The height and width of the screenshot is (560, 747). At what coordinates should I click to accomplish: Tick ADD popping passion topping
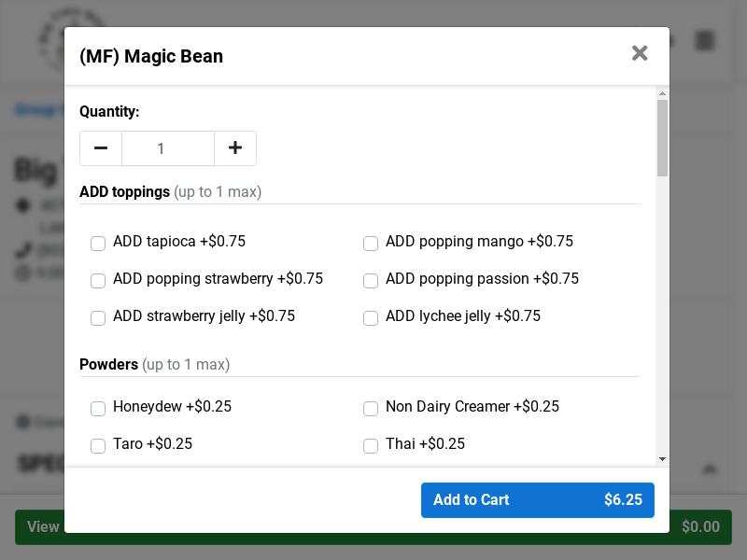pos(371,281)
